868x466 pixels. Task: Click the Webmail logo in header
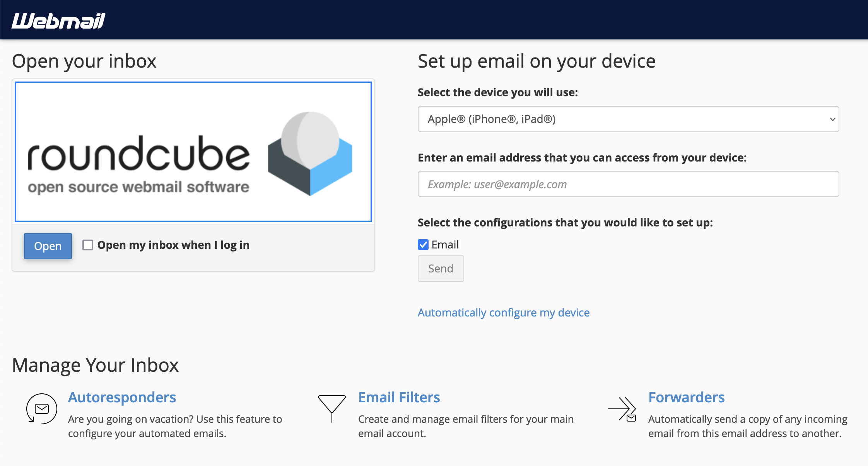pos(58,21)
